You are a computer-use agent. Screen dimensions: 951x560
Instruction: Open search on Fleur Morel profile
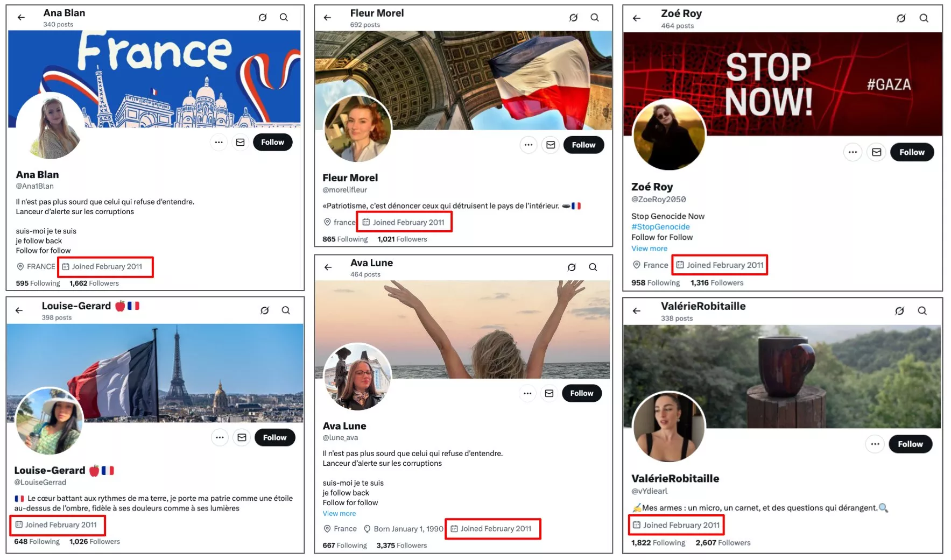pyautogui.click(x=595, y=18)
